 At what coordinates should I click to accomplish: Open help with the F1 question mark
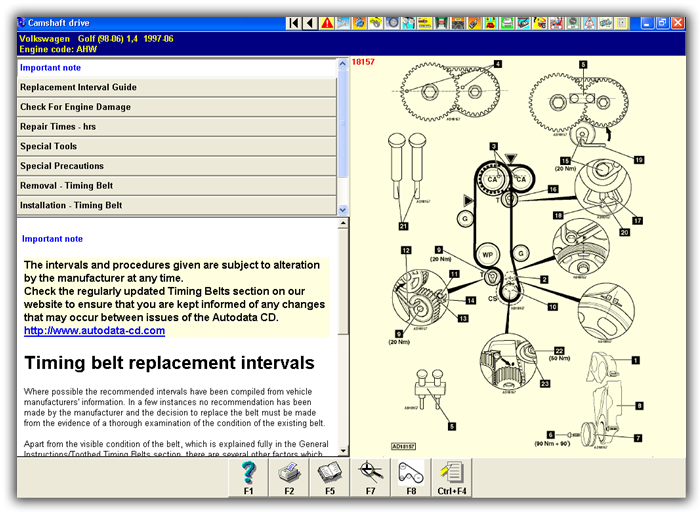tap(248, 478)
